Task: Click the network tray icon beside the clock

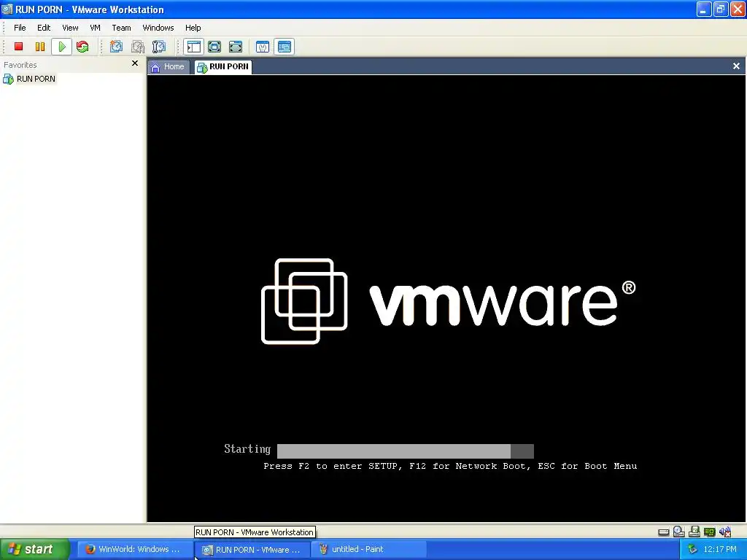Action: pos(692,549)
